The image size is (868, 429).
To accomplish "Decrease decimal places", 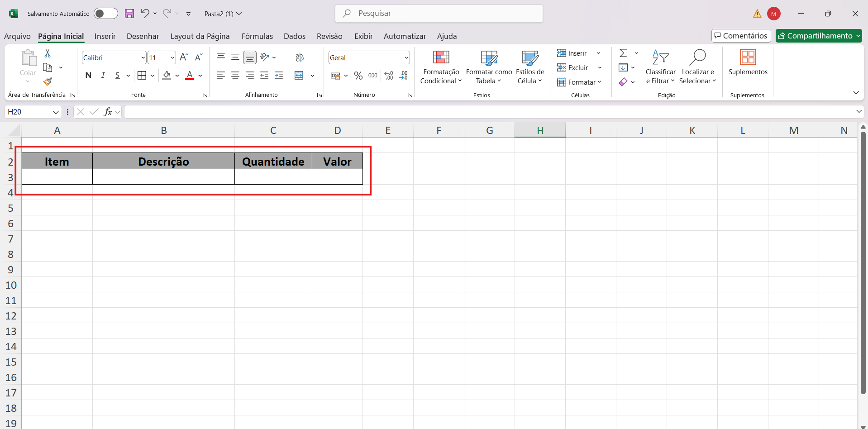I will pos(403,76).
